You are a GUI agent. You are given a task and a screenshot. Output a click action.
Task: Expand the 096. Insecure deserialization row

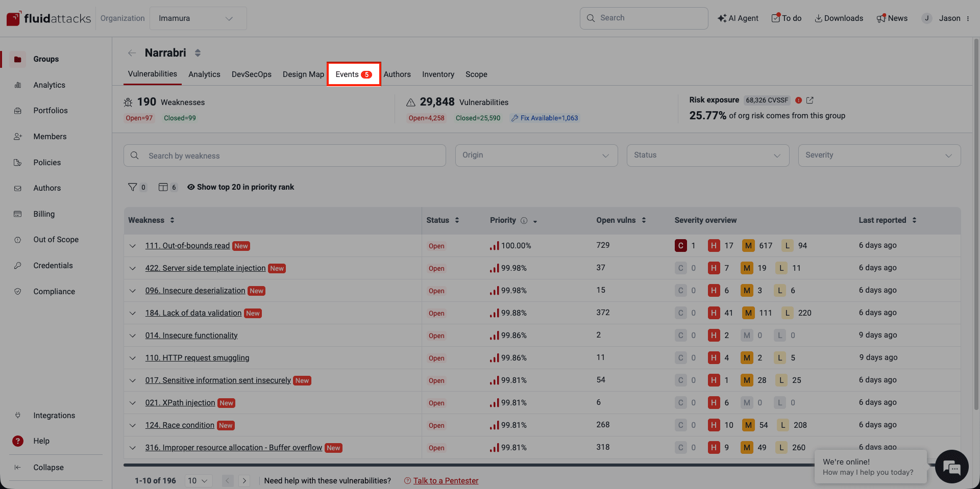(133, 291)
